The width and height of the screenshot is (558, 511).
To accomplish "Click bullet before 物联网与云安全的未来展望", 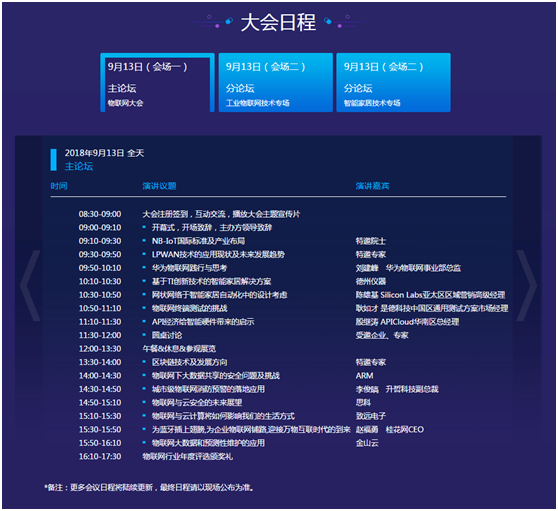I will click(144, 402).
